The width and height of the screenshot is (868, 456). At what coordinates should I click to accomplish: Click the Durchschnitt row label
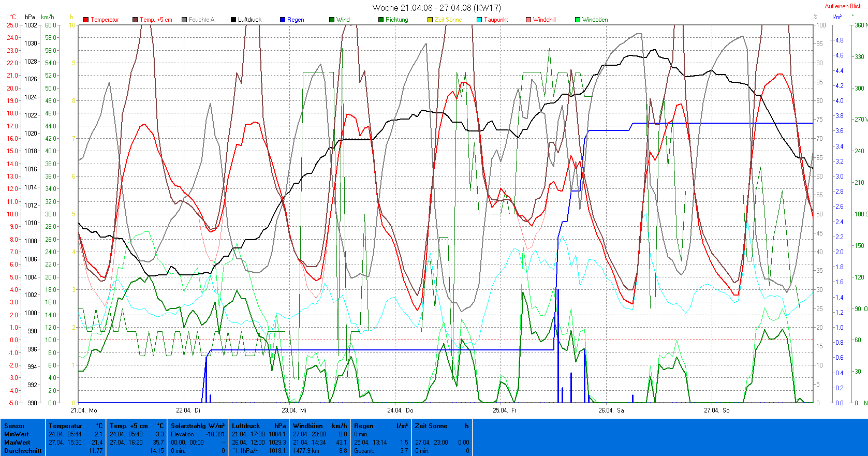pyautogui.click(x=23, y=451)
